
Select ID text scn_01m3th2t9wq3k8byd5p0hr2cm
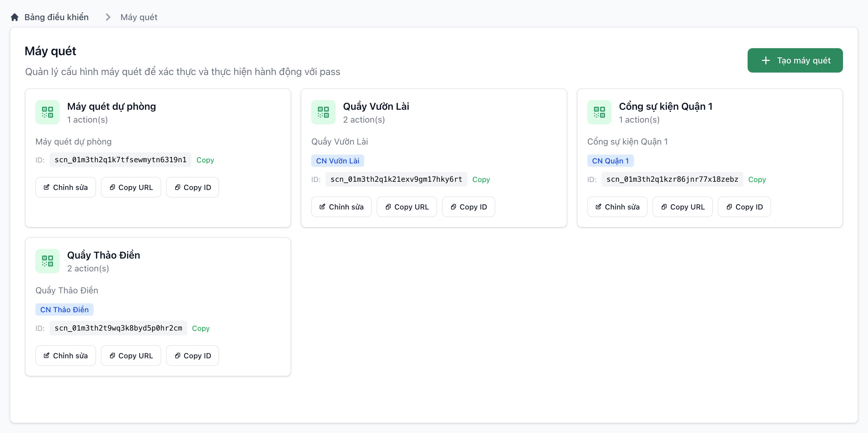coord(118,328)
